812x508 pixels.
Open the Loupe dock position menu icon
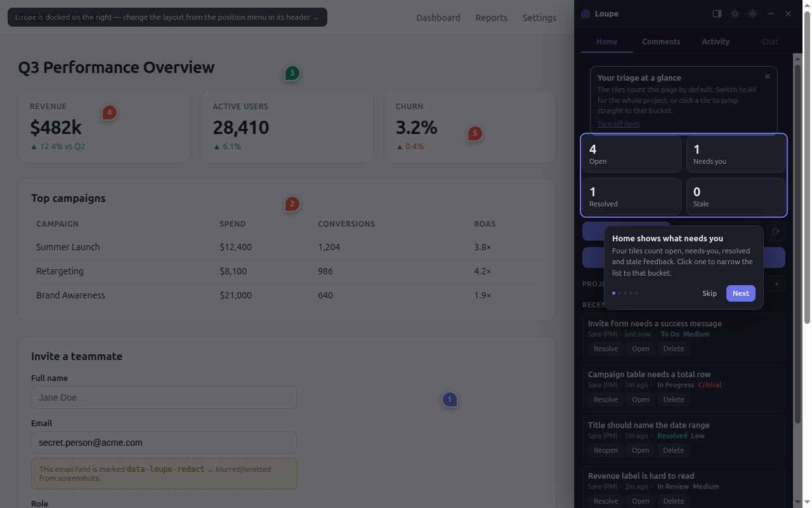[x=717, y=13]
